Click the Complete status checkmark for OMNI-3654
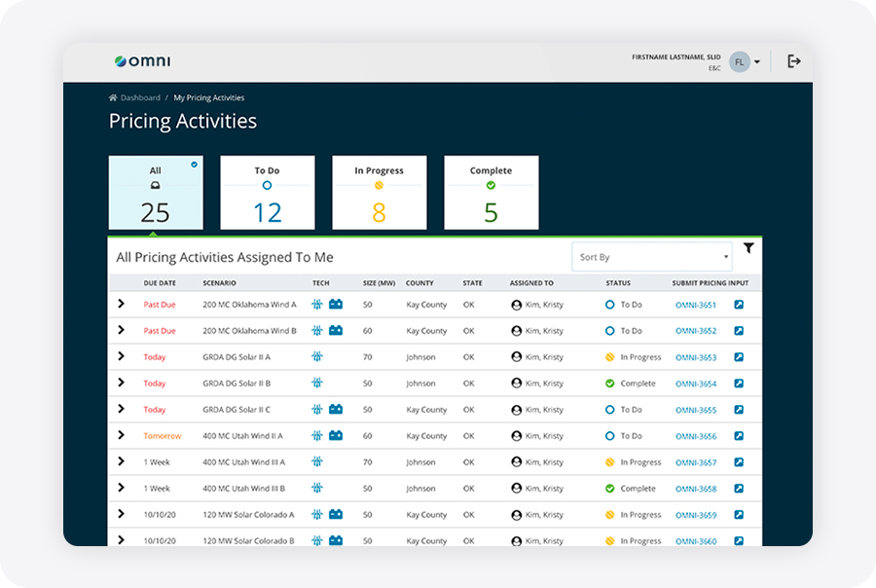The width and height of the screenshot is (876, 588). point(609,384)
